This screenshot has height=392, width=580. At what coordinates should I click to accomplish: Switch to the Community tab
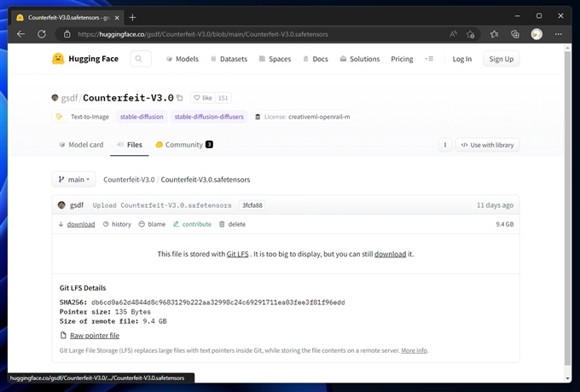coord(184,145)
